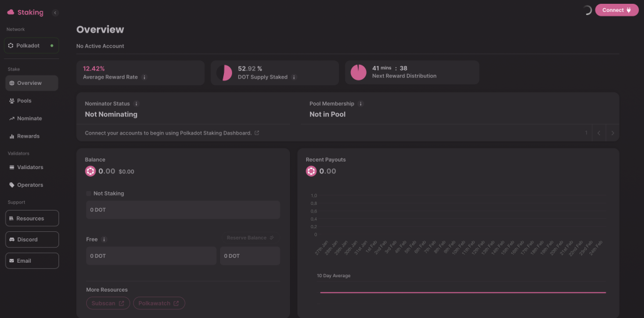This screenshot has height=318, width=644.
Task: Click the Staking cloud logo icon
Action: 11,13
